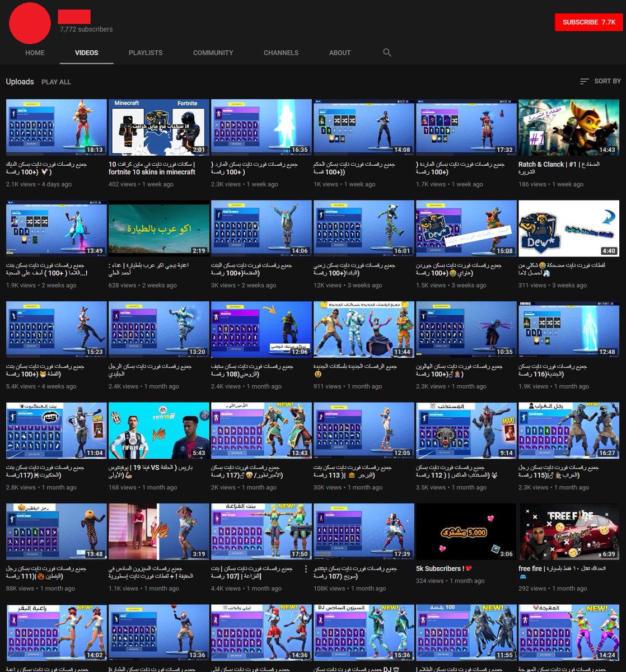The width and height of the screenshot is (626, 672).
Task: Open the three-dot menu beside the 17:50 video
Action: point(306,569)
